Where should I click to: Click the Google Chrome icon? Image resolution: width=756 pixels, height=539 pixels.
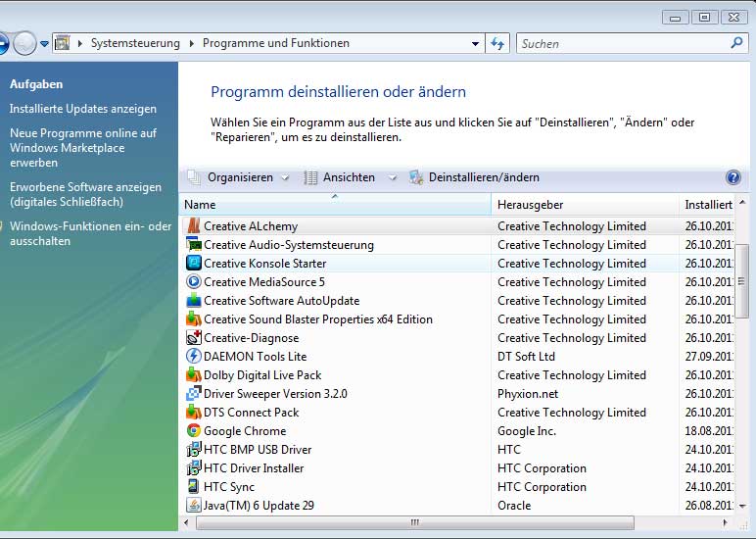[x=193, y=430]
